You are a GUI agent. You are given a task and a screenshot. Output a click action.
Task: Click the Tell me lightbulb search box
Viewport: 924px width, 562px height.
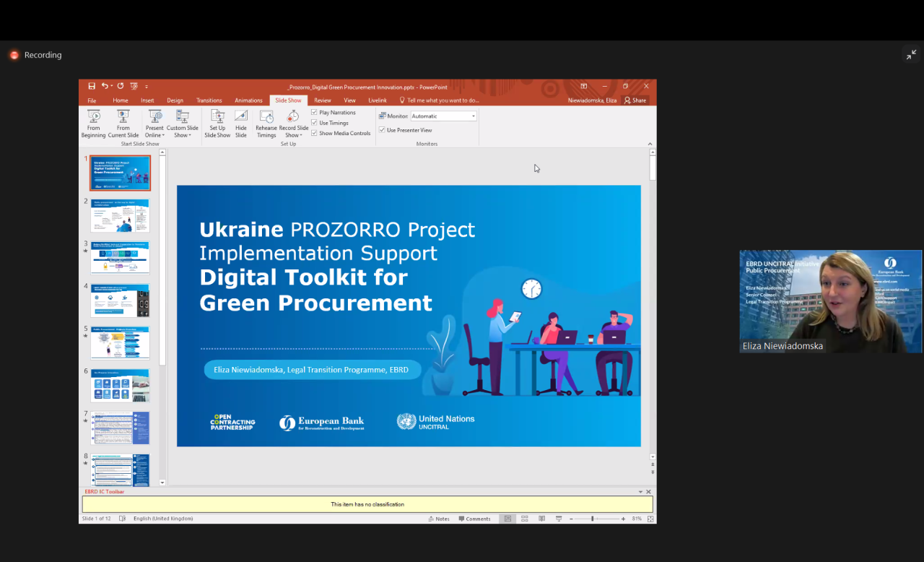[x=440, y=100]
